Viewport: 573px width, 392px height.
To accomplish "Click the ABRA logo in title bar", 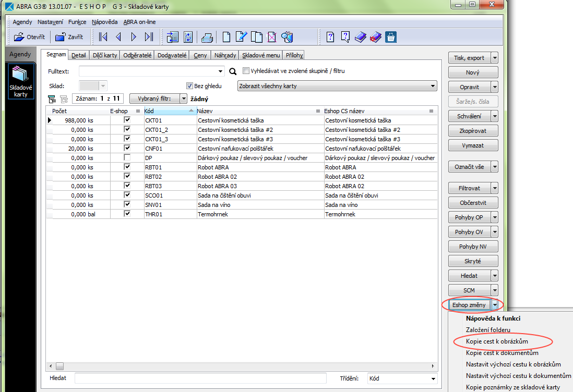I will tap(9, 6).
